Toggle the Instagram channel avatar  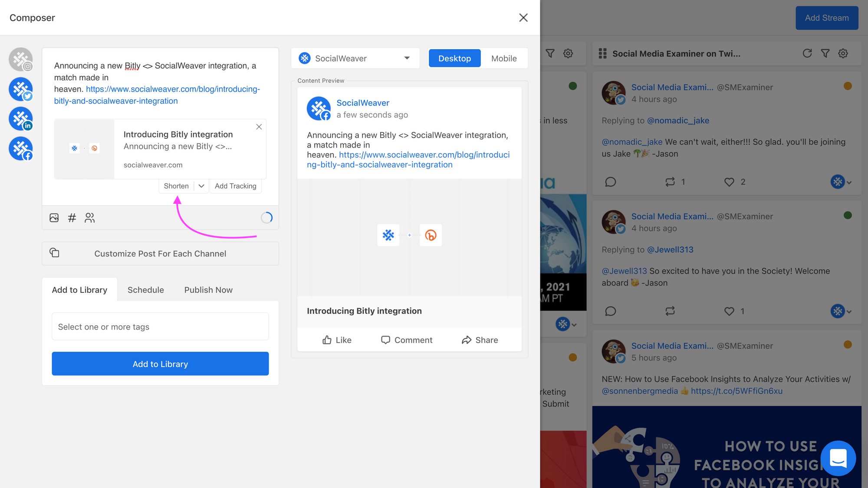(x=21, y=59)
